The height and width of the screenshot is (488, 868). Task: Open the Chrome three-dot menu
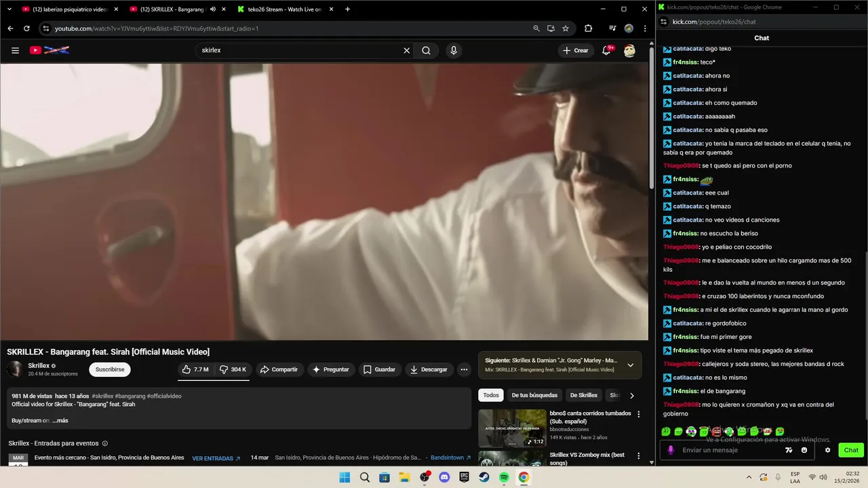tap(645, 28)
